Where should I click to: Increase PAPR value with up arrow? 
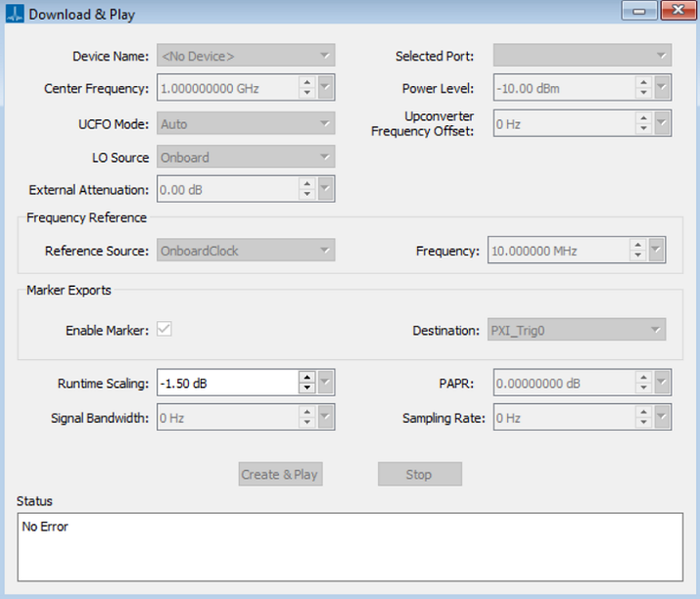644,378
